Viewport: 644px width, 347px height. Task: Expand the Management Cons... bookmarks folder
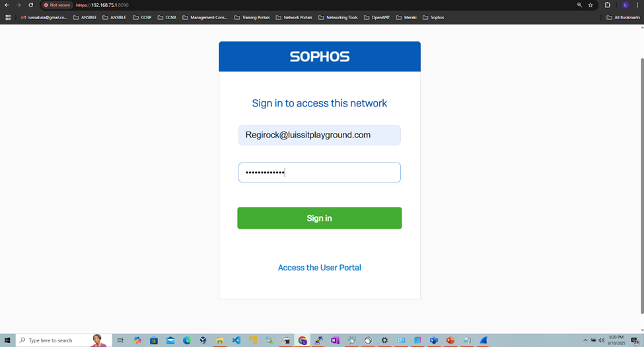(x=205, y=17)
